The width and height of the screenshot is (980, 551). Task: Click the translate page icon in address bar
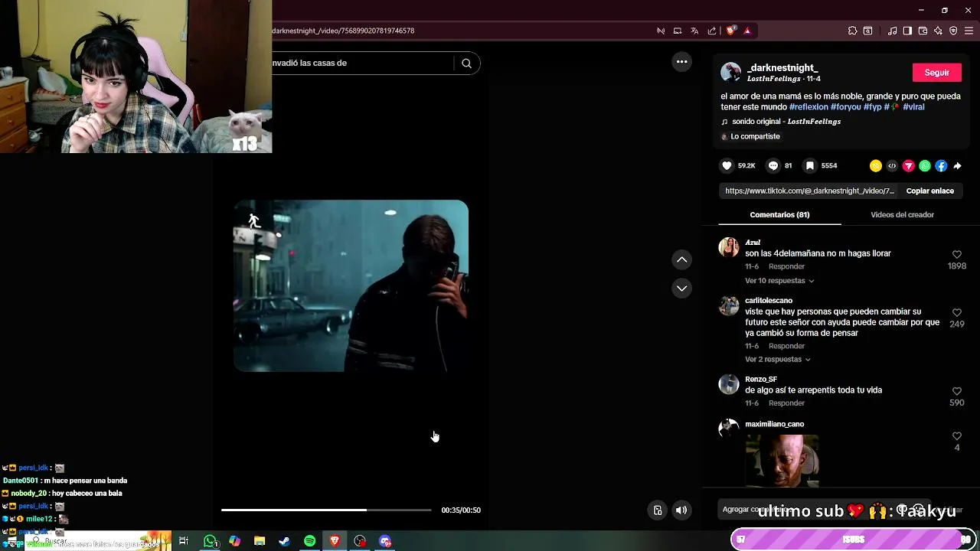694,31
